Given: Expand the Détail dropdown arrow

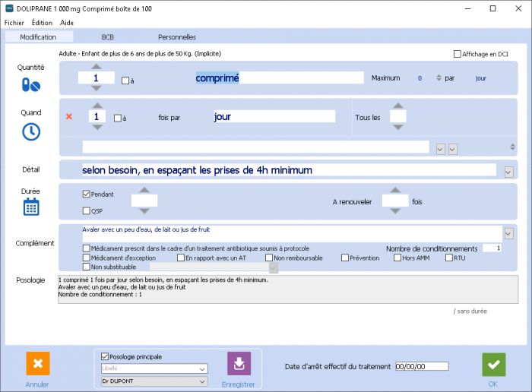Looking at the screenshot, I should point(508,172).
